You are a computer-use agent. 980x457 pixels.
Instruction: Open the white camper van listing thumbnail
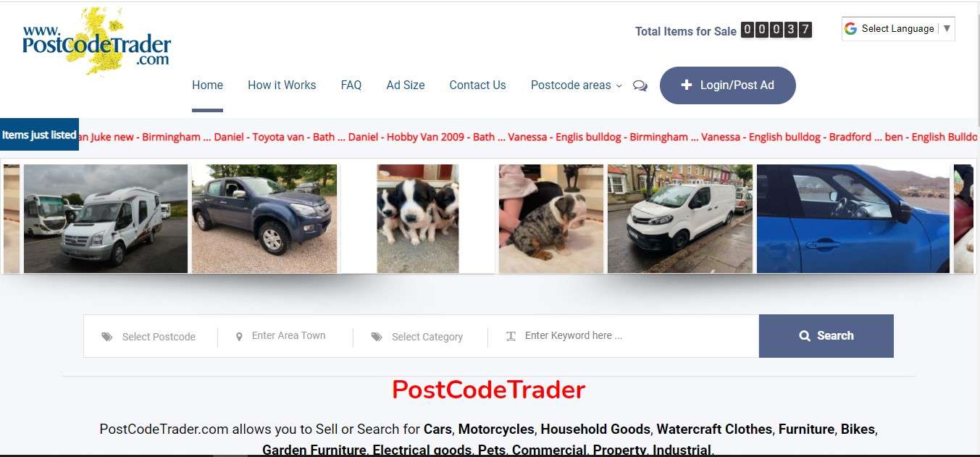point(106,219)
